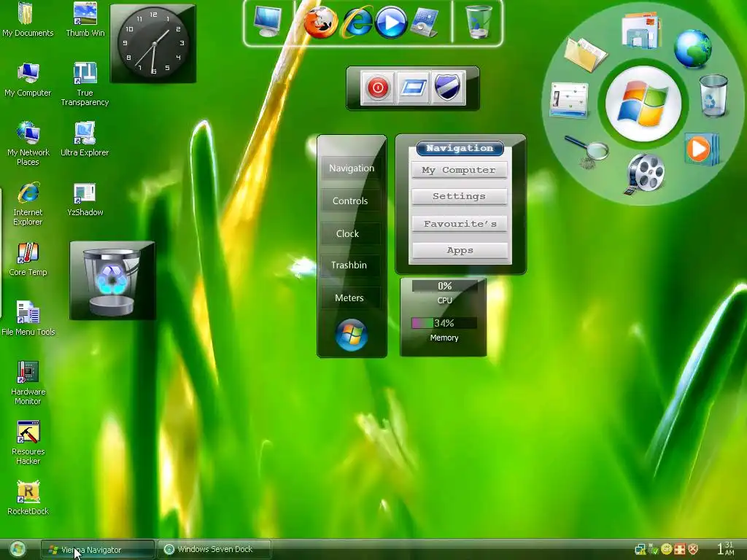The height and width of the screenshot is (560, 747).
Task: Open the Core Temp shortcut
Action: click(x=28, y=260)
